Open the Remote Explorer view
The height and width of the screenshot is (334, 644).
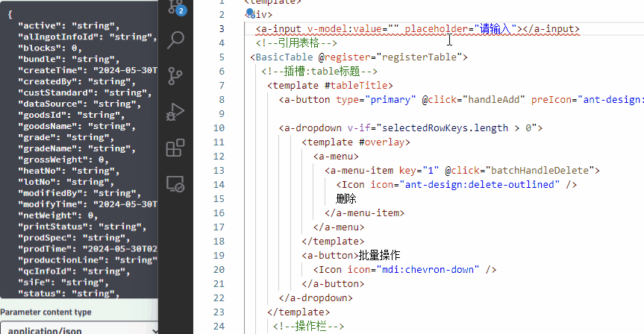(175, 183)
